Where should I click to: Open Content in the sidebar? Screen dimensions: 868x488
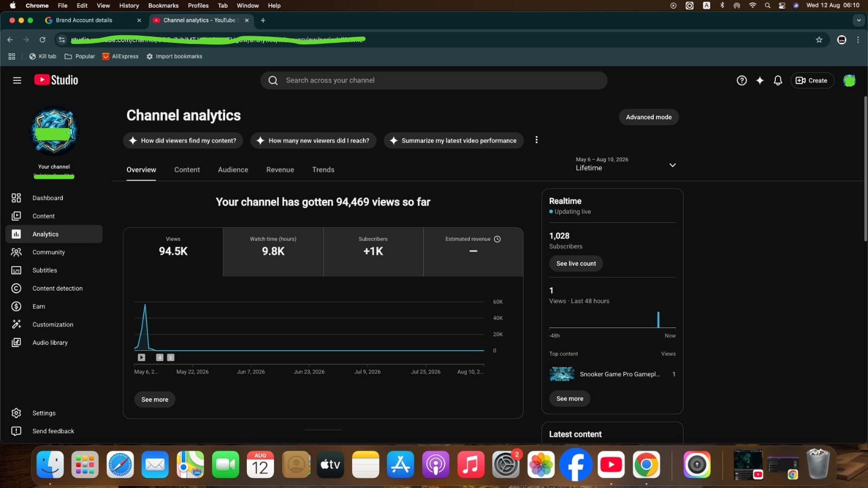click(x=54, y=216)
